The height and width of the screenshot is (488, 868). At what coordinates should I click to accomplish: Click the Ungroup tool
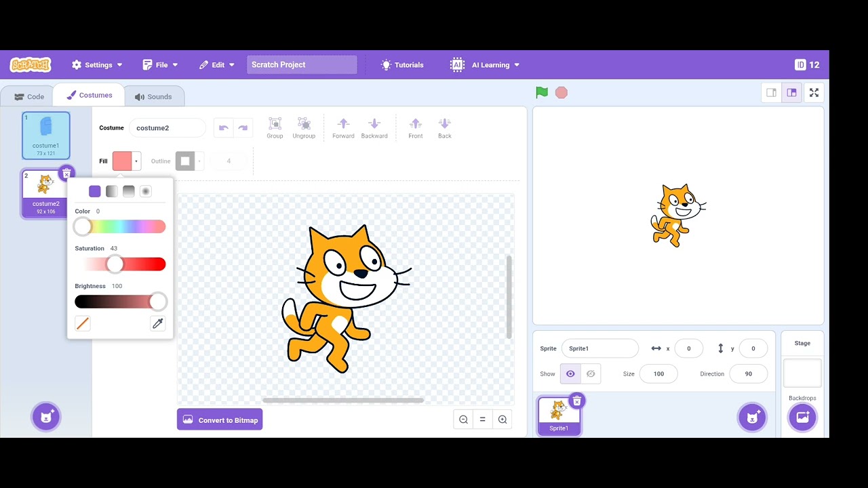coord(304,127)
